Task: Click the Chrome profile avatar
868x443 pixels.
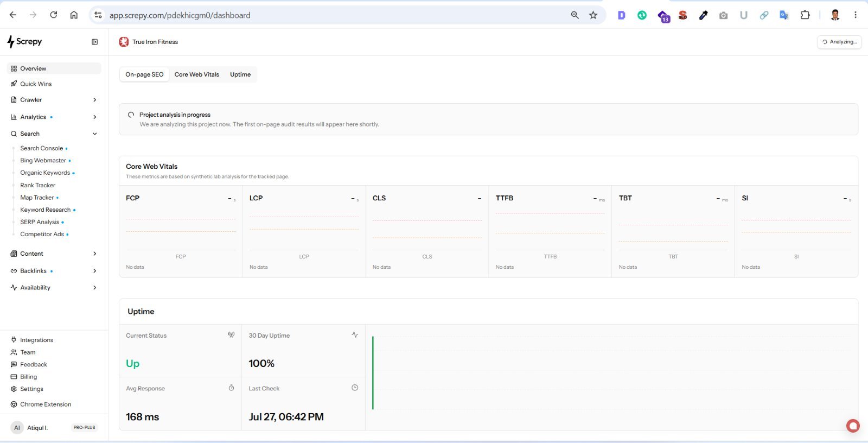Action: (x=835, y=15)
